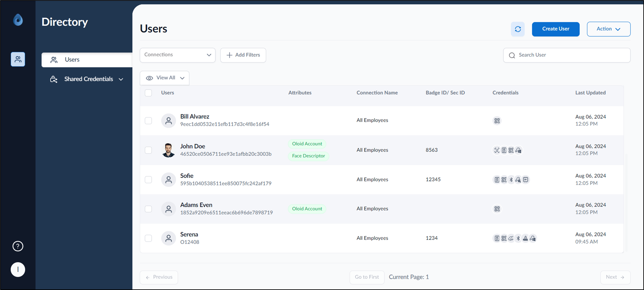Click Add Filters button
Screen dimensions: 644x290
[243, 55]
